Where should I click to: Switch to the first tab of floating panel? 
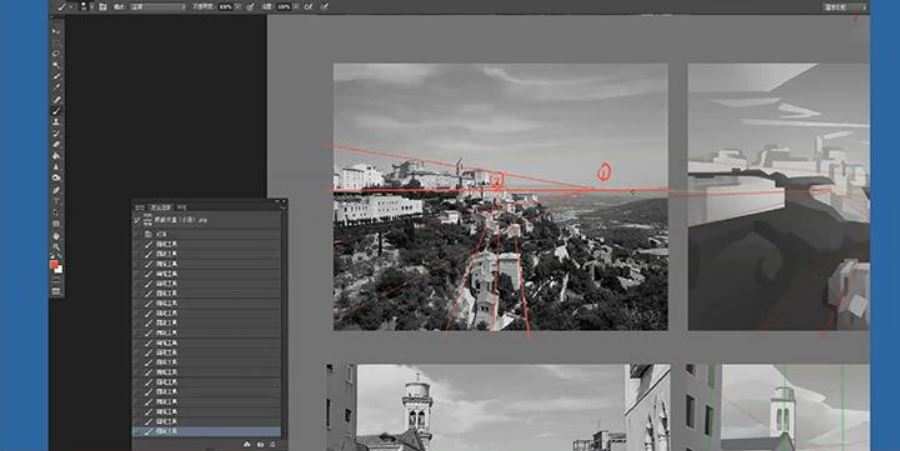pos(139,204)
